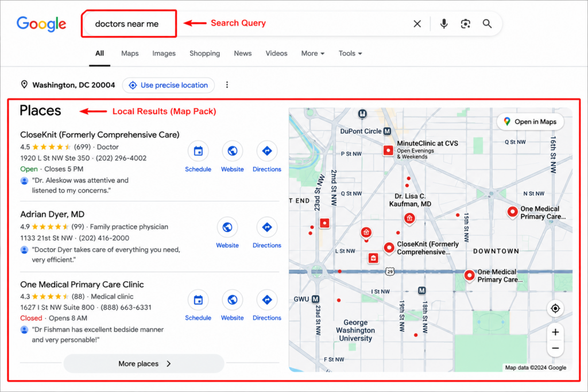Click the 'George Washington University' map label

(x=355, y=330)
